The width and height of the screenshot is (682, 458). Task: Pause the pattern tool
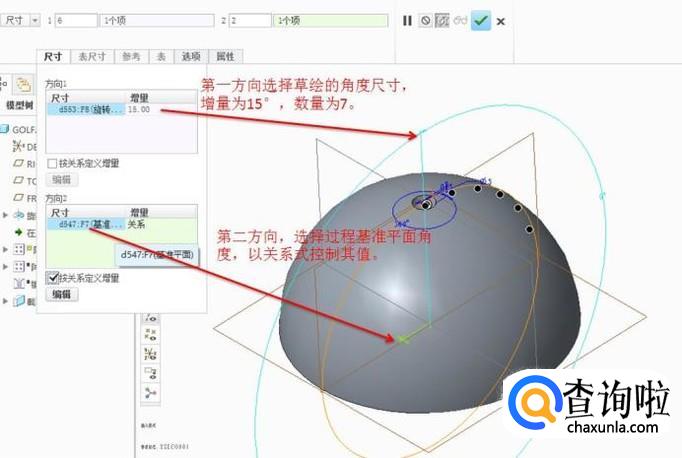pos(407,20)
